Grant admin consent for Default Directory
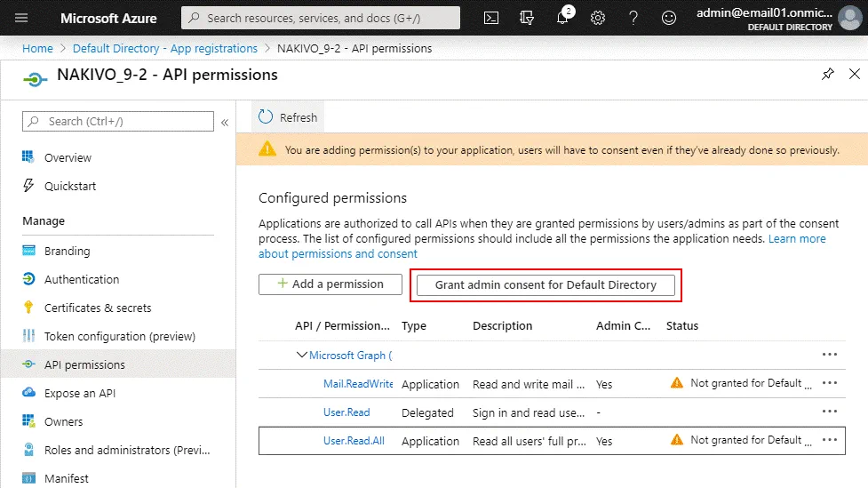Viewport: 868px width, 488px height. pos(545,284)
